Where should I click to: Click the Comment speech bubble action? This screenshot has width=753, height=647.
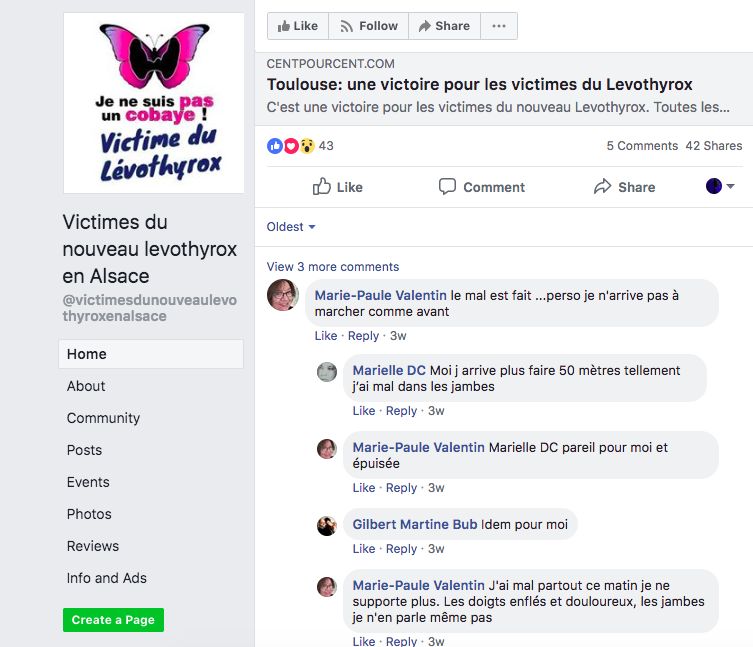(481, 187)
